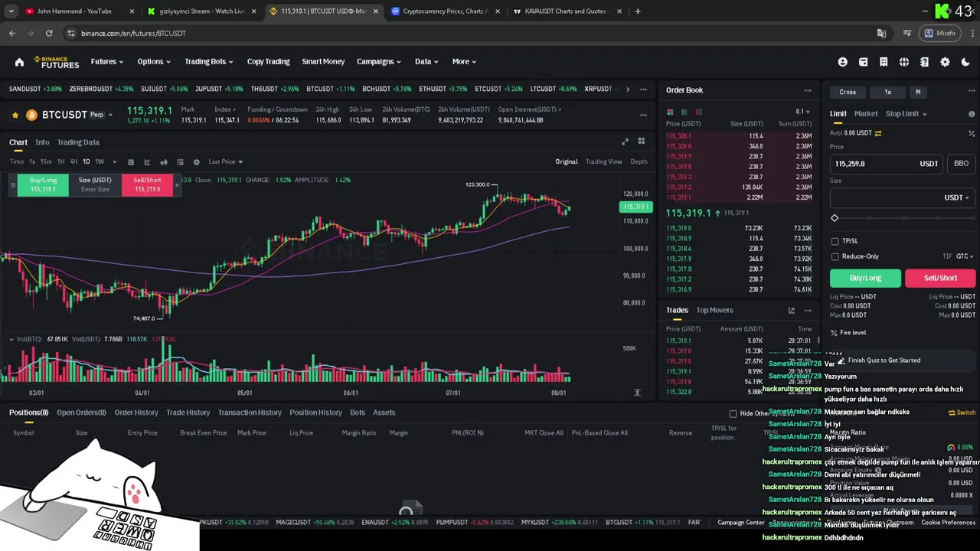Enable the TP/SL checkbox
980x551 pixels.
point(835,241)
